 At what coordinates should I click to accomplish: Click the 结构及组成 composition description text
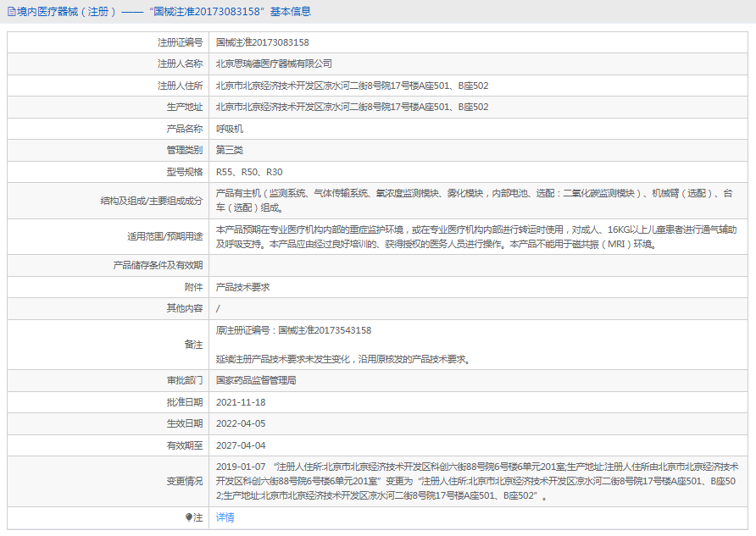point(474,200)
